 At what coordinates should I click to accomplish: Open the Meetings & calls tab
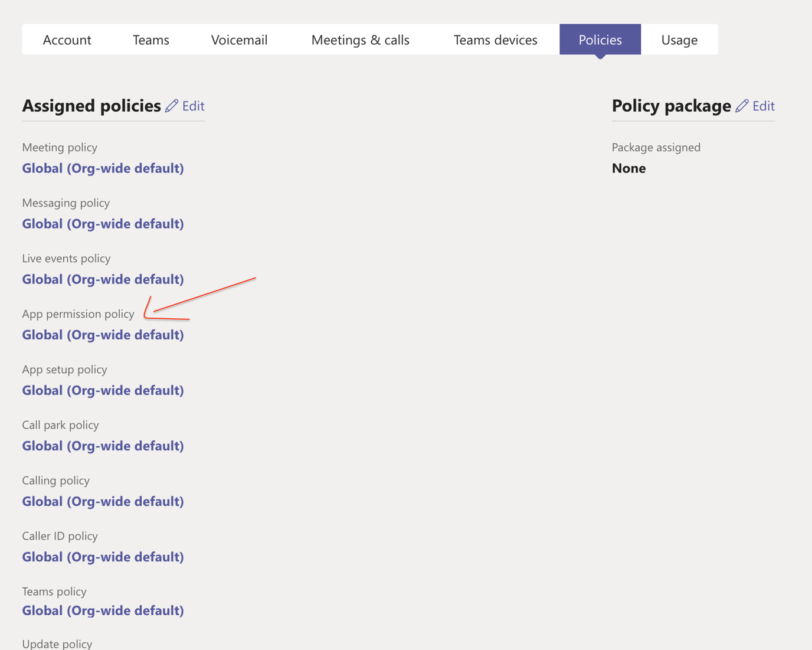(x=360, y=40)
